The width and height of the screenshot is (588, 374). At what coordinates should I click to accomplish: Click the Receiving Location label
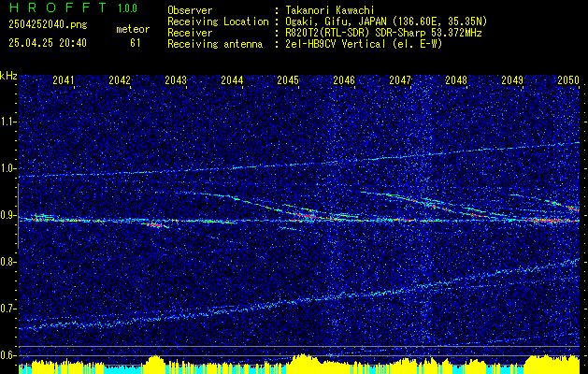[x=218, y=22]
